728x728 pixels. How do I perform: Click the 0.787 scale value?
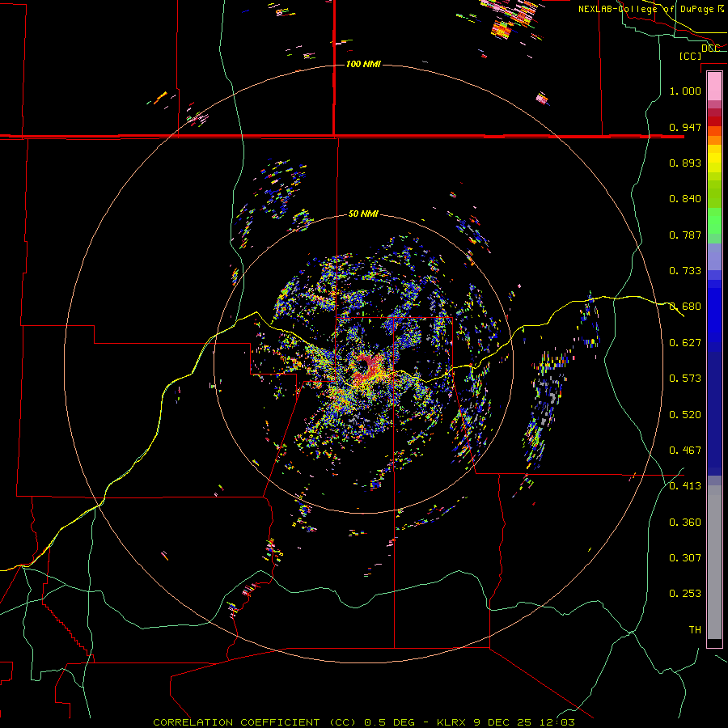pyautogui.click(x=685, y=235)
